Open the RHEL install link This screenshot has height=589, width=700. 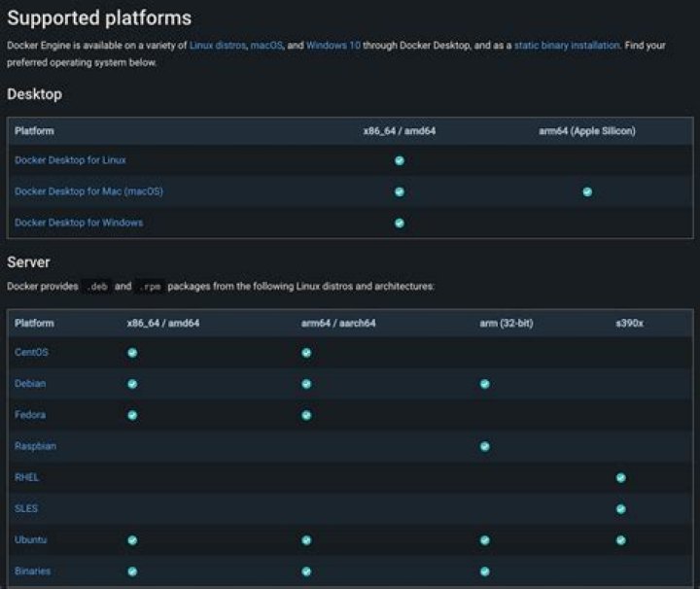(x=26, y=477)
